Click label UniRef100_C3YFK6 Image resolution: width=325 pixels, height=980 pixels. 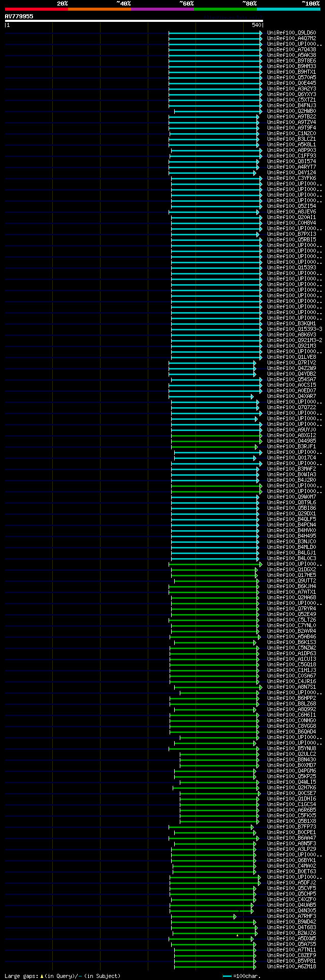coord(291,178)
